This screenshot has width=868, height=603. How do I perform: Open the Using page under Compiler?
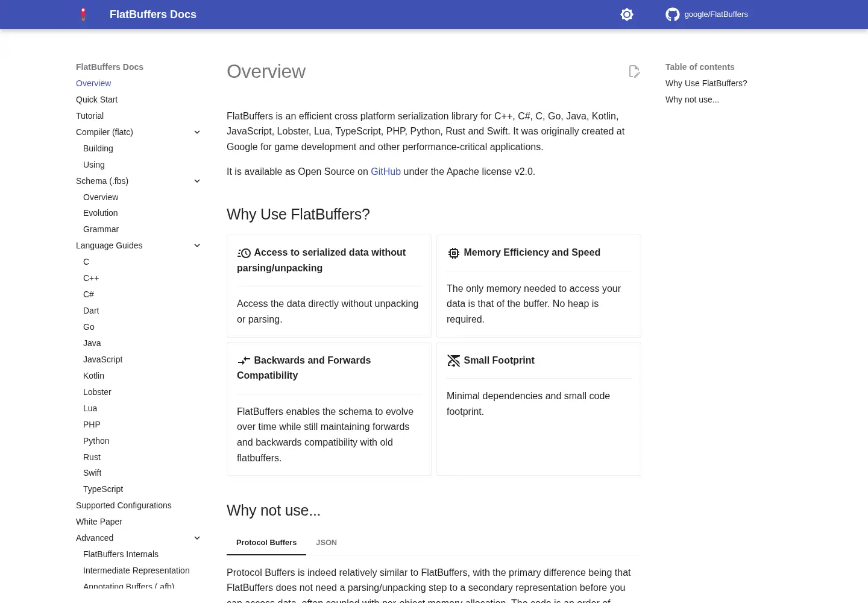[94, 165]
